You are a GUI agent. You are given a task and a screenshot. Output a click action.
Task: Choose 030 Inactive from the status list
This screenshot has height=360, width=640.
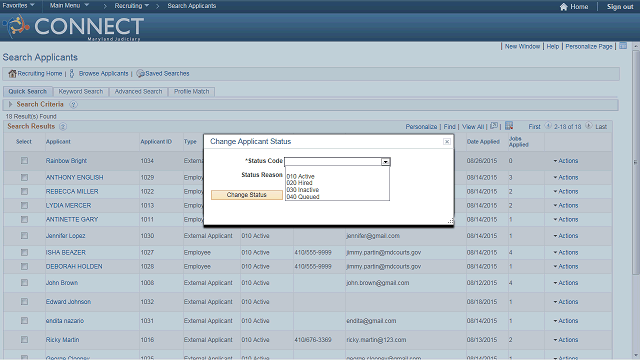303,190
